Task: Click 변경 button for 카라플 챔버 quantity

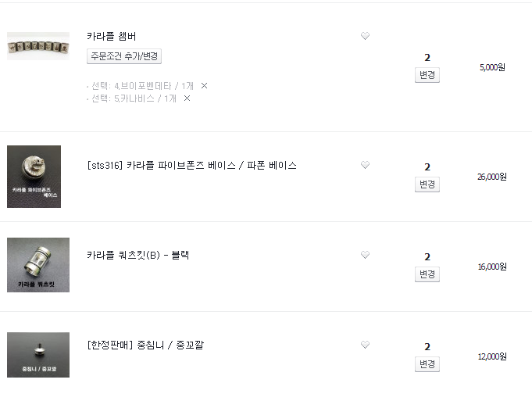Action: tap(427, 75)
